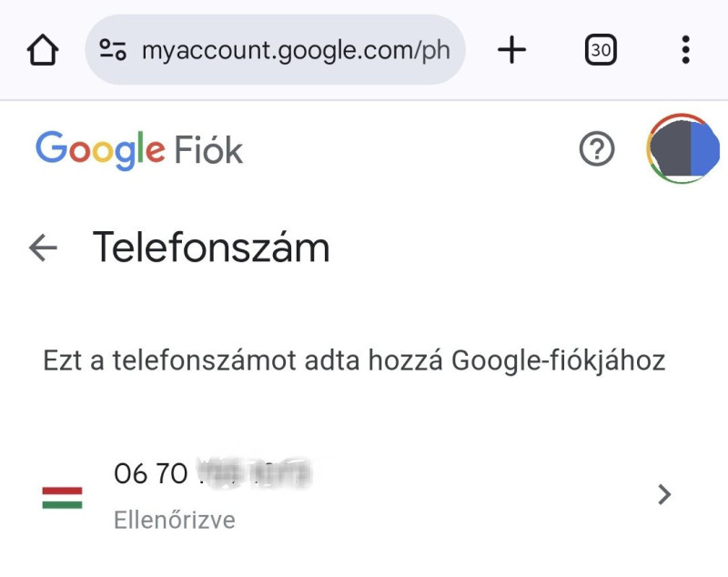The image size is (728, 577).
Task: Open tab switcher showing 30 tabs
Action: 601,50
